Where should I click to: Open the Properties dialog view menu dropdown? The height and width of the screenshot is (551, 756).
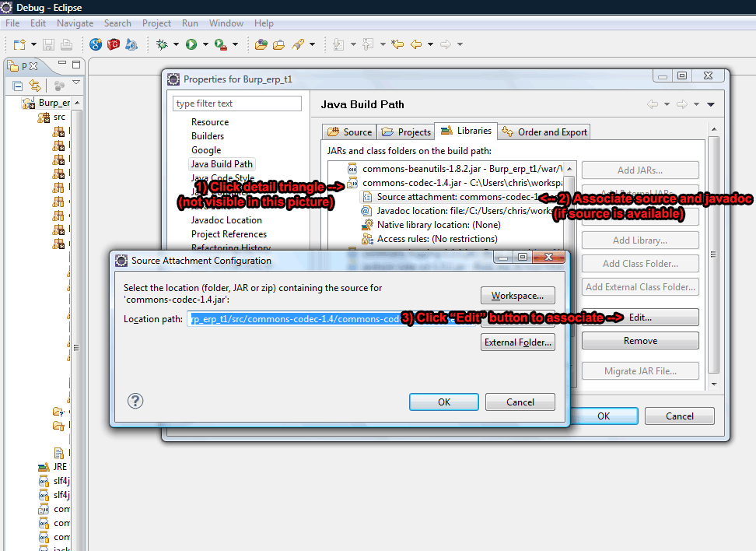[x=711, y=104]
